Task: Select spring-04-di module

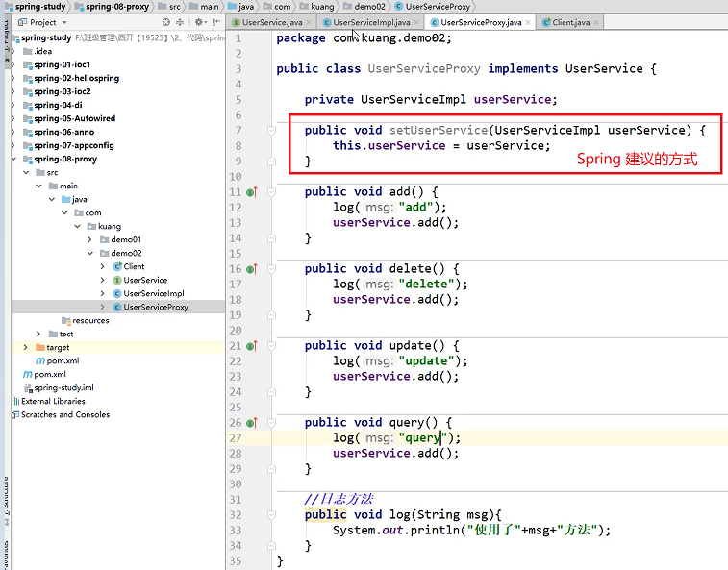Action: pyautogui.click(x=53, y=105)
